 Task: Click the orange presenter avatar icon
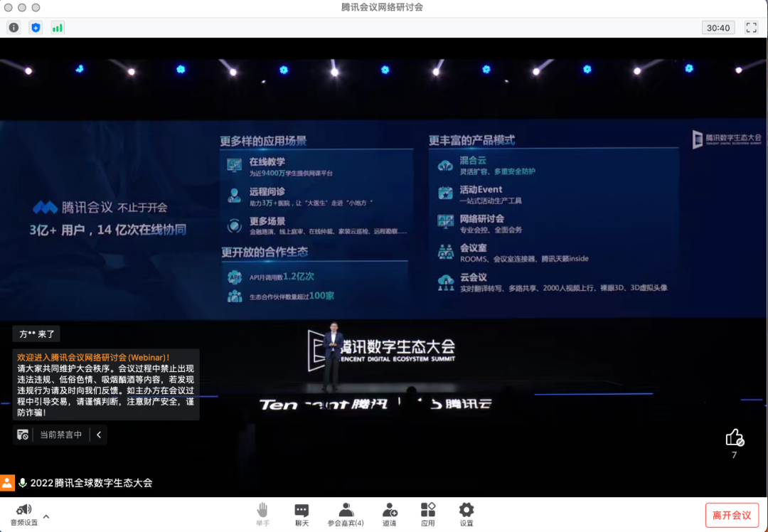click(7, 482)
